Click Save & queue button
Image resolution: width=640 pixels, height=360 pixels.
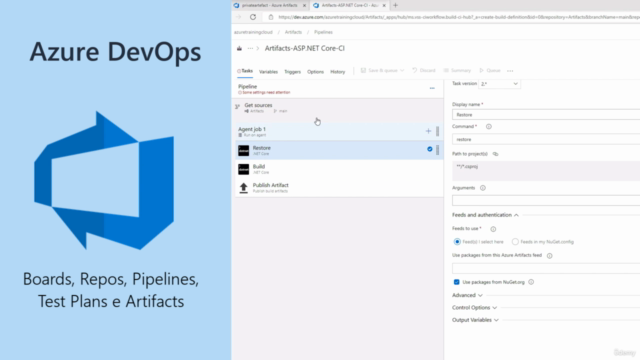tap(379, 71)
